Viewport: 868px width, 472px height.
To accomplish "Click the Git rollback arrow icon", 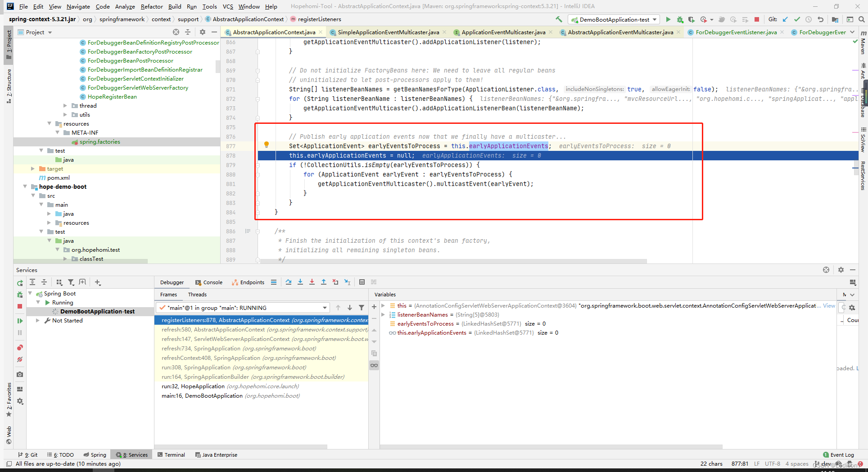I will [820, 19].
